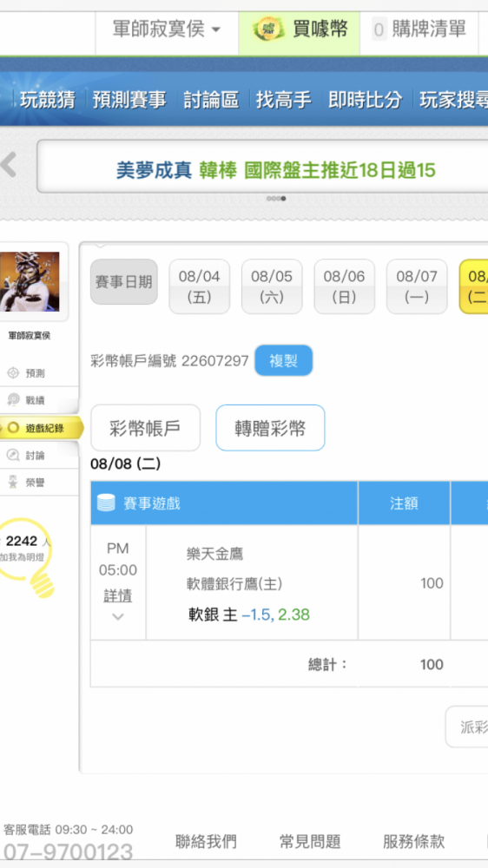
Task: Open the 購牌清單 cart list
Action: coord(419,30)
